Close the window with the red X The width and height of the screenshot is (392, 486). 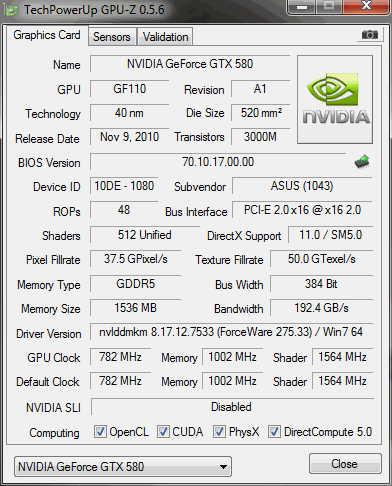tap(367, 6)
